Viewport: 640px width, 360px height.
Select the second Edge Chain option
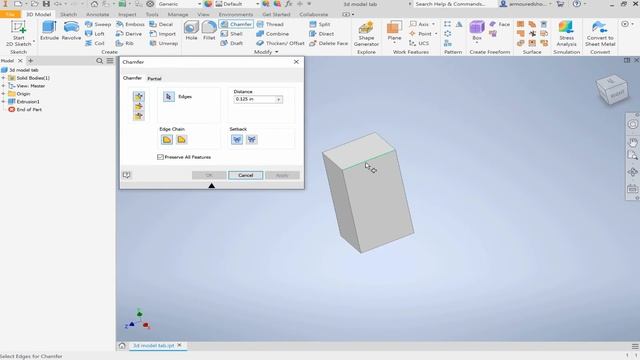coord(182,140)
